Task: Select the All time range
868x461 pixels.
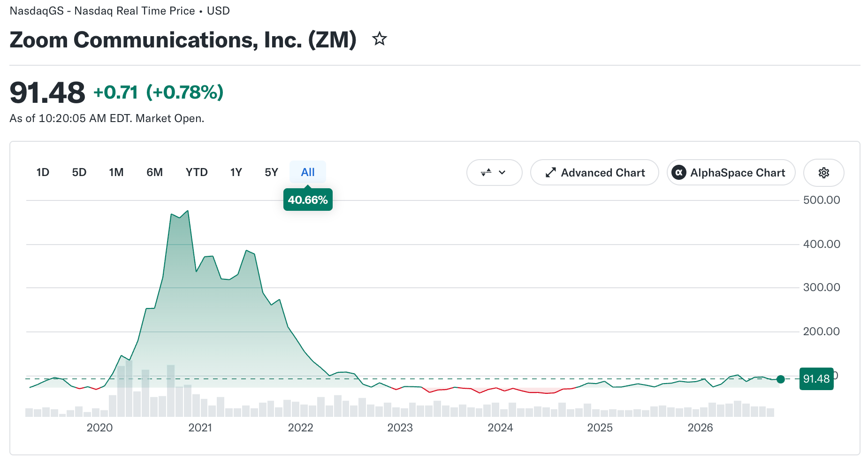Action: (x=308, y=172)
